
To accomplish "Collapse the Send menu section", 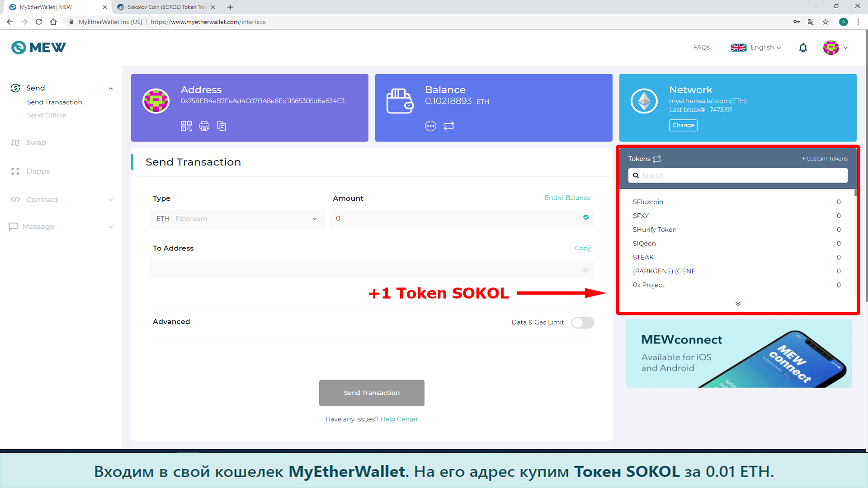I will click(111, 88).
